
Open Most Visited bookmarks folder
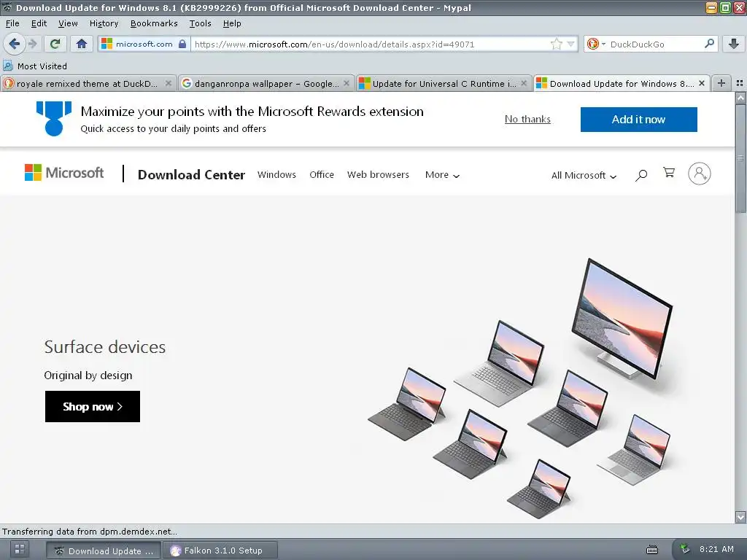[35, 66]
